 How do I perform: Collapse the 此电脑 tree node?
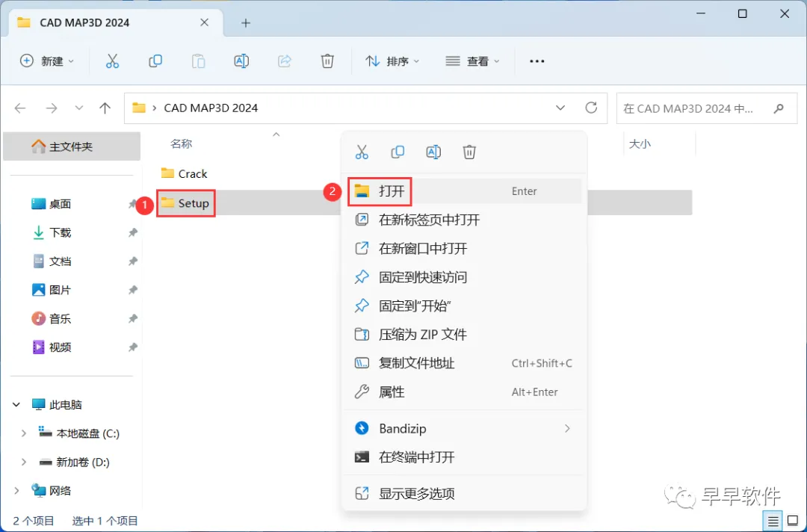coord(16,405)
